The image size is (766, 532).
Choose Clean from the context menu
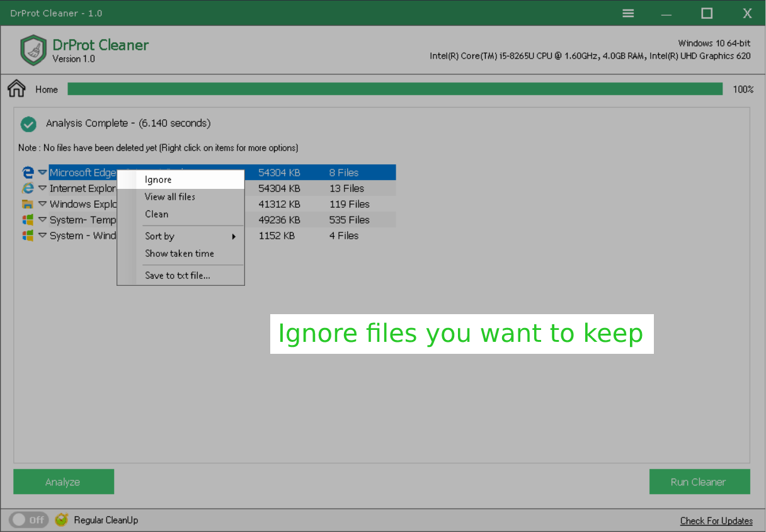[181, 214]
